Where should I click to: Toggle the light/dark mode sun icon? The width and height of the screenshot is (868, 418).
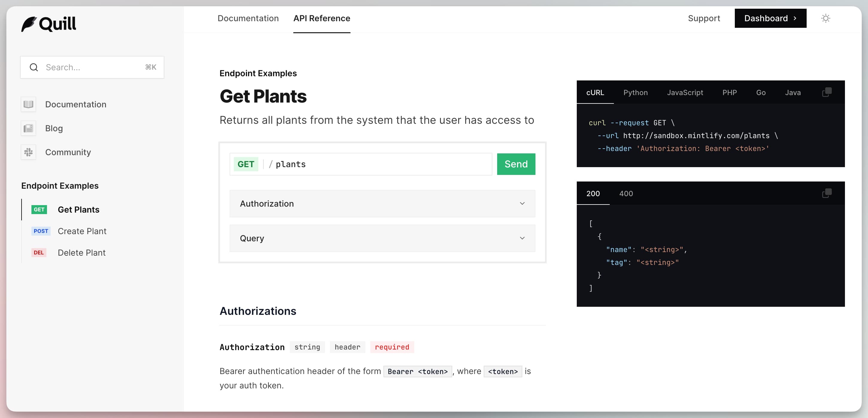coord(825,18)
